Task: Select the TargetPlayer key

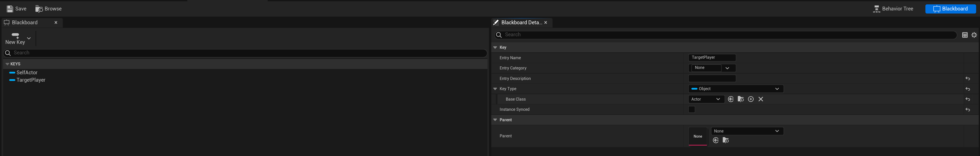Action: click(30, 80)
